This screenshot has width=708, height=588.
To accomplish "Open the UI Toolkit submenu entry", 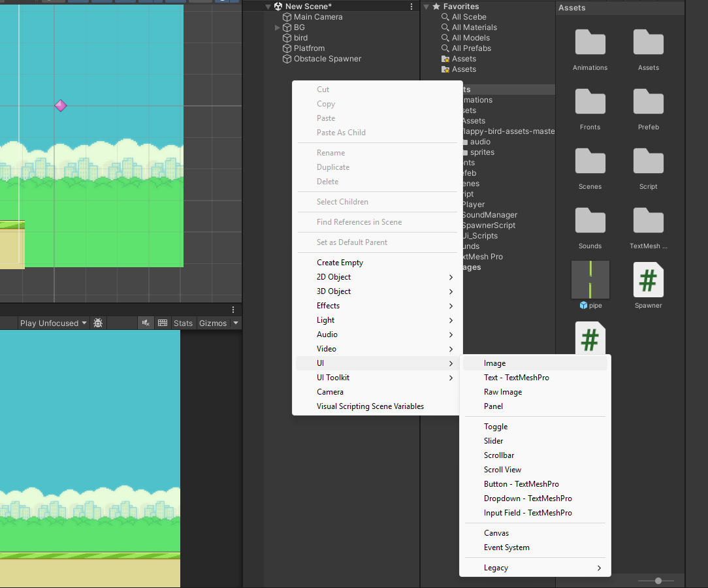I will [x=377, y=378].
